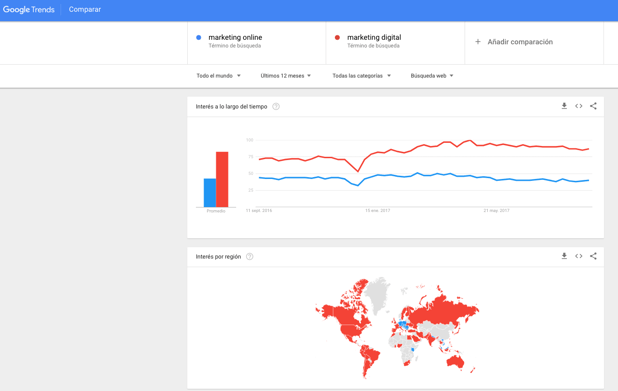618x391 pixels.
Task: Open the 'Búsqueda web' search type dropdown
Action: pyautogui.click(x=432, y=76)
